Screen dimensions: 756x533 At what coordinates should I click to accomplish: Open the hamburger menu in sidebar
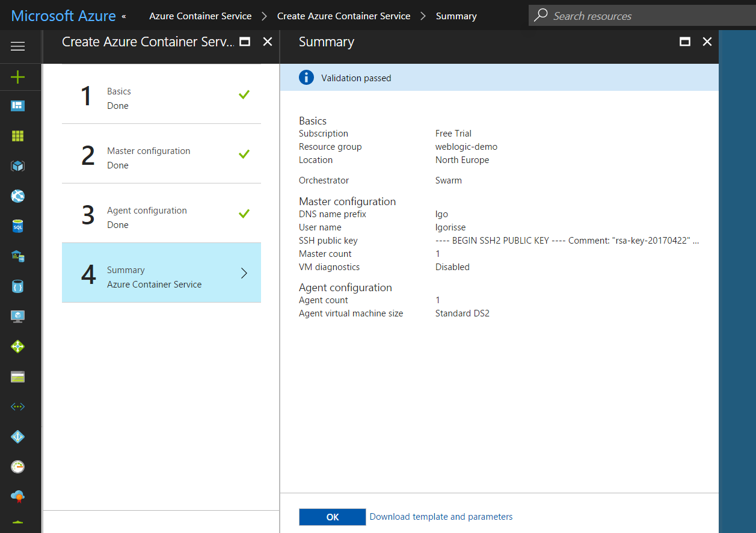[x=18, y=46]
